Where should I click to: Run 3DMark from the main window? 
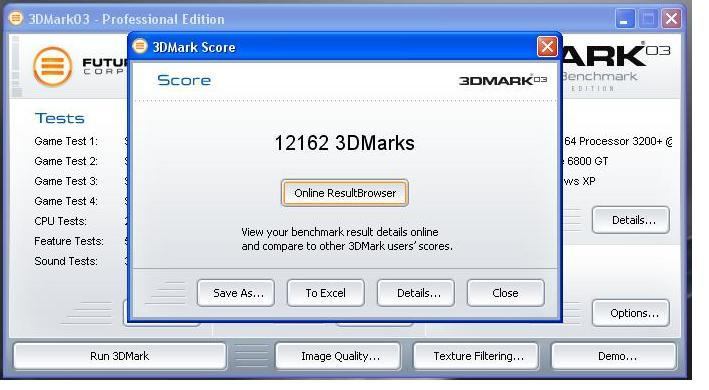[x=119, y=356]
